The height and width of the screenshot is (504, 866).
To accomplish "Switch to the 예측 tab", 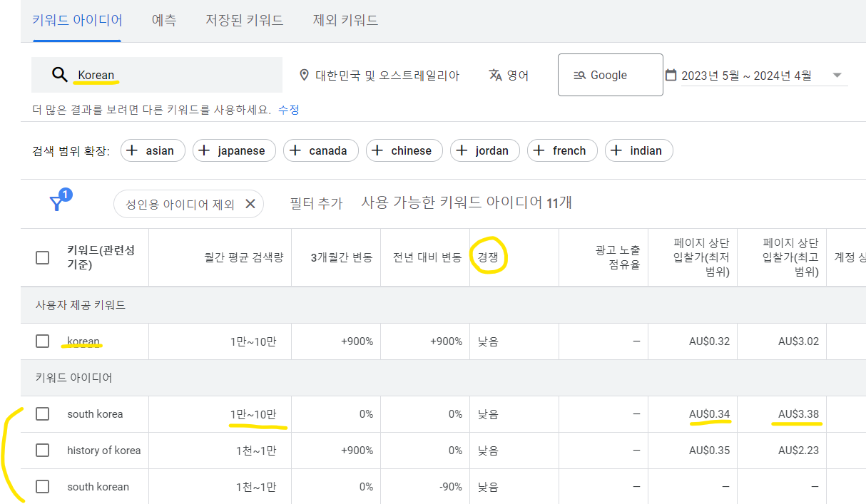I will click(x=163, y=20).
